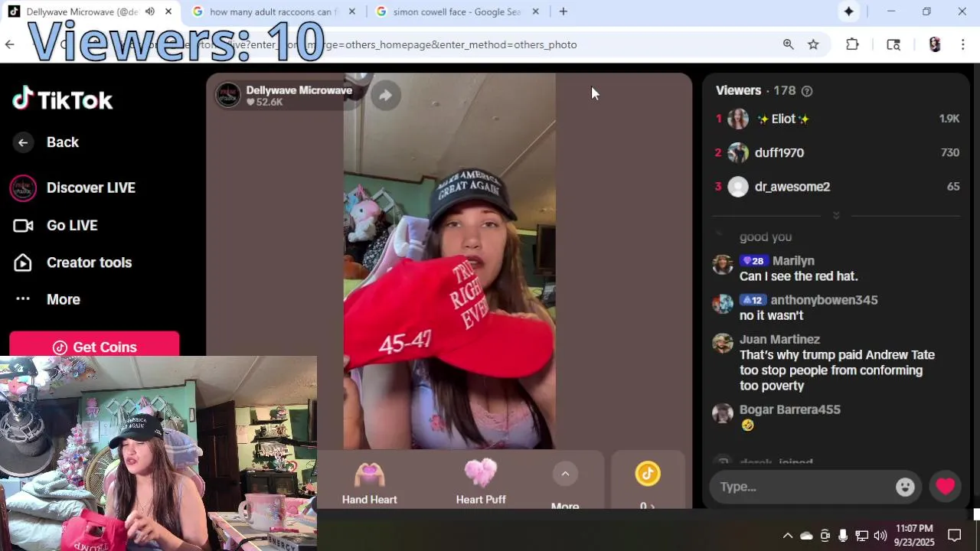Click the share arrow on live video
This screenshot has height=551, width=980.
click(386, 95)
